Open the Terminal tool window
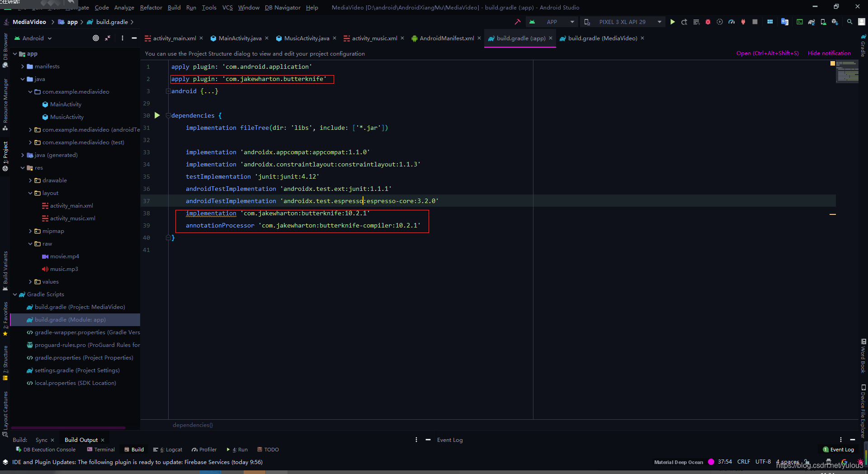Image resolution: width=868 pixels, height=474 pixels. coord(101,450)
